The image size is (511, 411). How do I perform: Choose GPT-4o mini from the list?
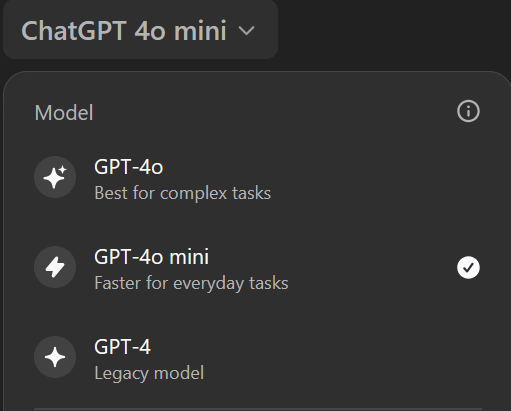[x=257, y=267]
